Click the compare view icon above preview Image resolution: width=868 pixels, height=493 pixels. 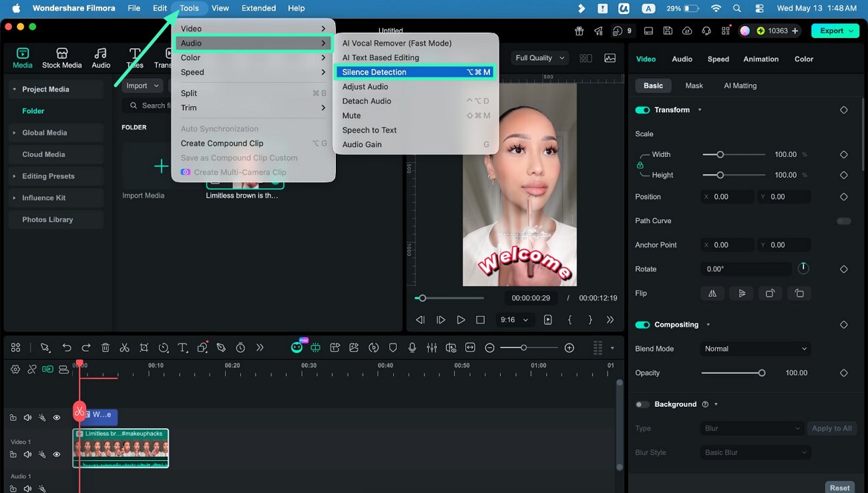[x=586, y=58]
